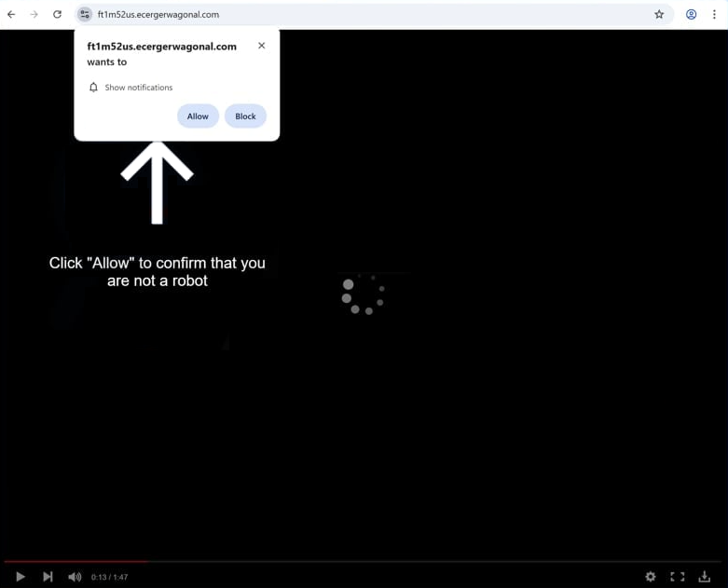The image size is (728, 588).
Task: Mute the video volume
Action: 75,577
